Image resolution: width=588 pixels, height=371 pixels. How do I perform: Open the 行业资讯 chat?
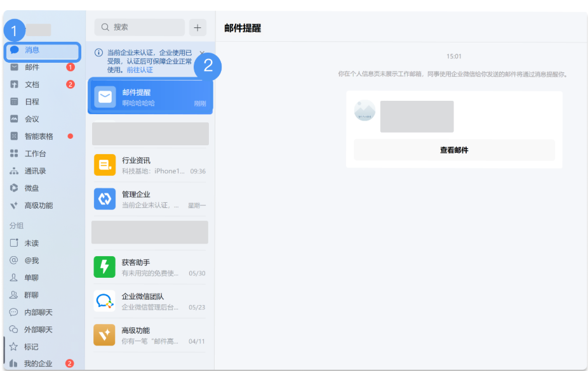point(149,164)
